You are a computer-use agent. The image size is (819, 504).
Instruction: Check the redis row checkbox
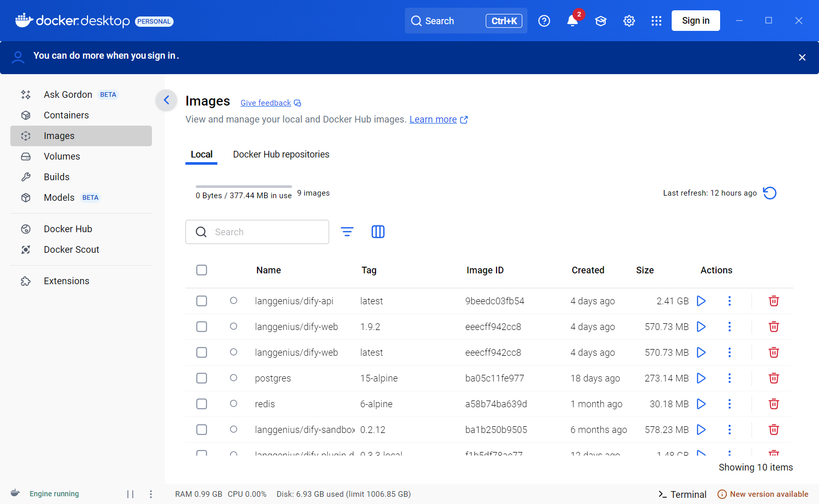coord(202,404)
